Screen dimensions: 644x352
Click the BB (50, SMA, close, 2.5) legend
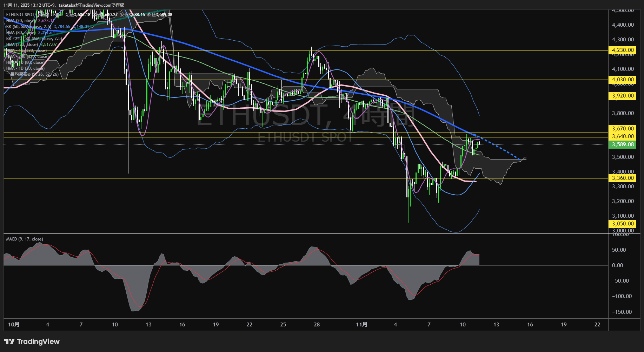click(29, 27)
